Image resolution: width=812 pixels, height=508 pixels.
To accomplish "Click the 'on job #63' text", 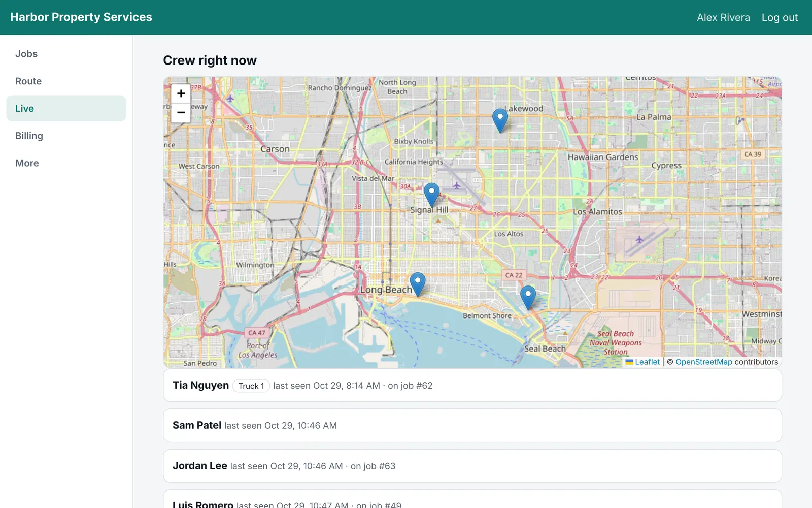I will click(x=373, y=466).
